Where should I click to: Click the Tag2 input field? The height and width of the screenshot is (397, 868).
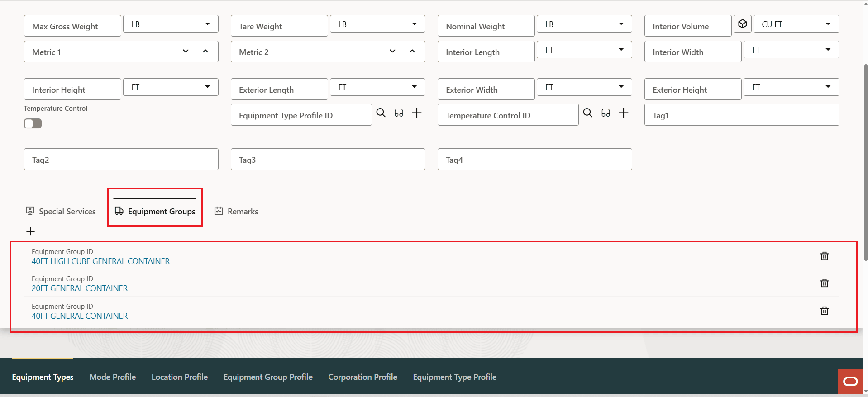point(121,160)
